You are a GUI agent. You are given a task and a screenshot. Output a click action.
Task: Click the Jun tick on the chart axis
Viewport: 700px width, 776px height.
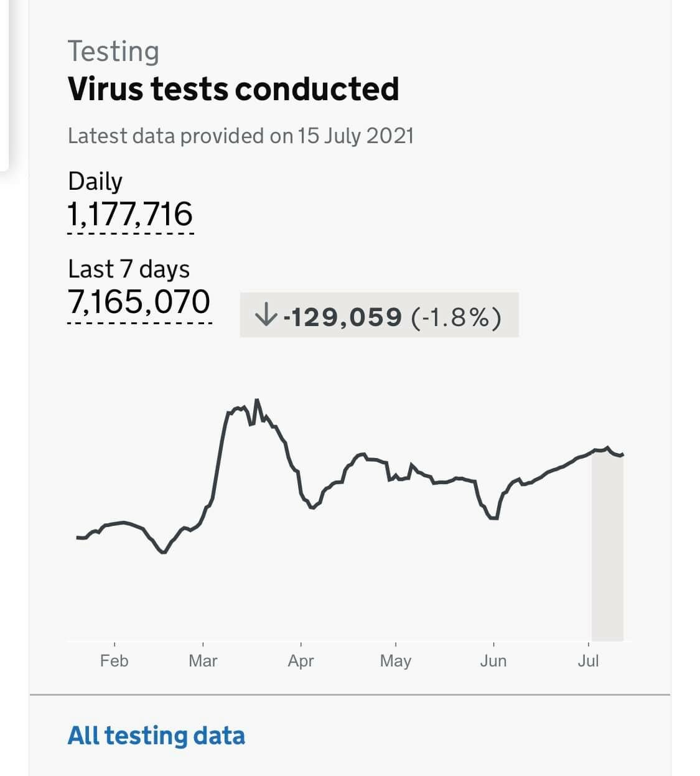click(x=493, y=660)
